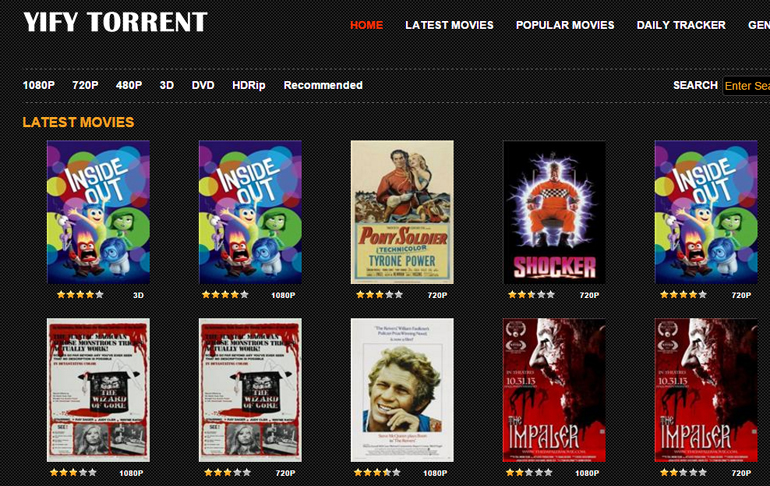Filter movies by 1080P quality link
Screen dimensions: 770x486
point(39,85)
